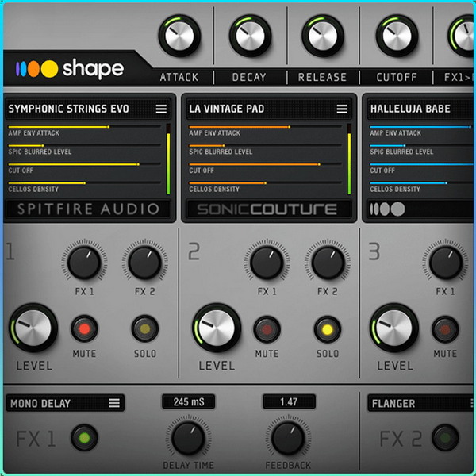Click Symphonic Strings Amp Env Attack slider
This screenshot has width=476, height=476.
84,127
